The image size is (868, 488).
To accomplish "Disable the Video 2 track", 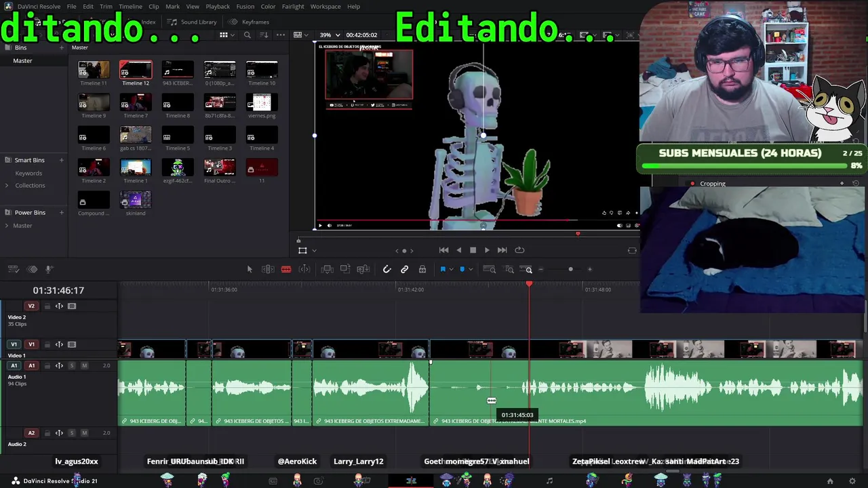I will [x=72, y=306].
